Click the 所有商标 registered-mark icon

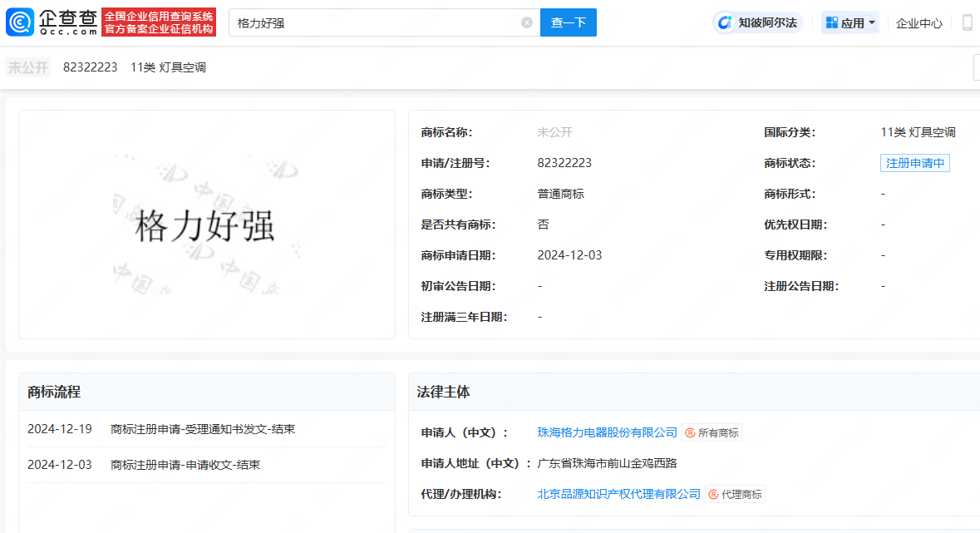point(690,433)
